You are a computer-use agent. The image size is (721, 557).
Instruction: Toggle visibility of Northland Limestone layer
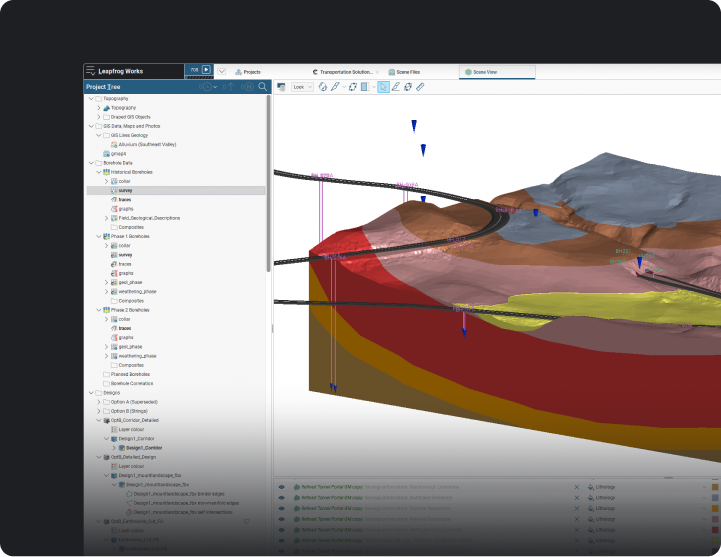point(281,498)
